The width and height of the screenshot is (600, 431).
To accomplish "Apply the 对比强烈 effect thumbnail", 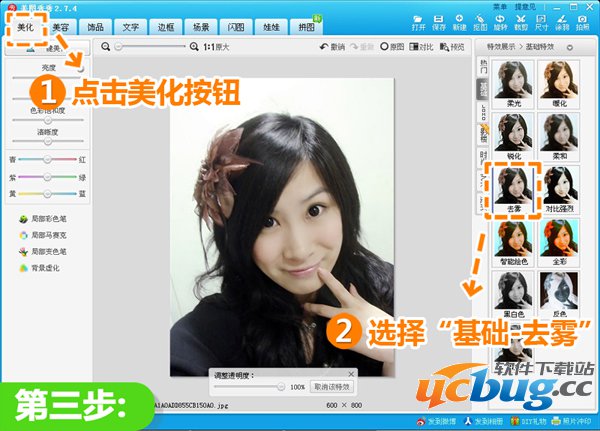I will (x=559, y=189).
